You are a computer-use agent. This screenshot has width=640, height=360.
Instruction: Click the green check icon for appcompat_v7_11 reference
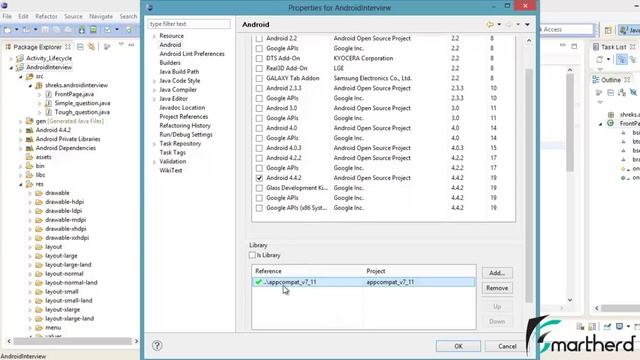point(258,282)
